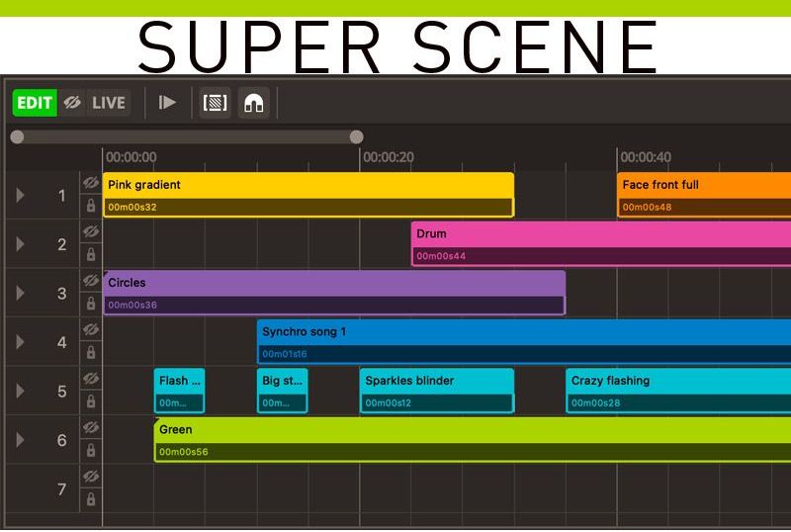Click the right handle of zoom slider
The image size is (791, 532).
click(x=356, y=137)
